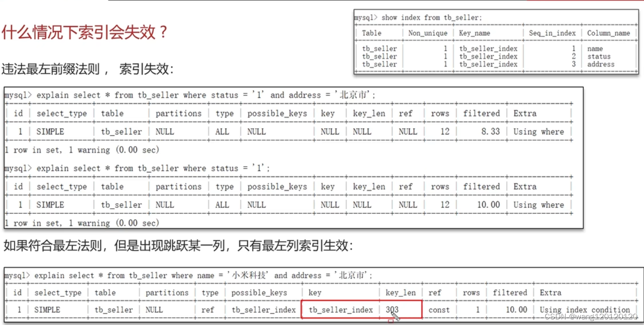The height and width of the screenshot is (325, 644).
Task: Click Using where beside filtered 8.33
Action: (539, 131)
